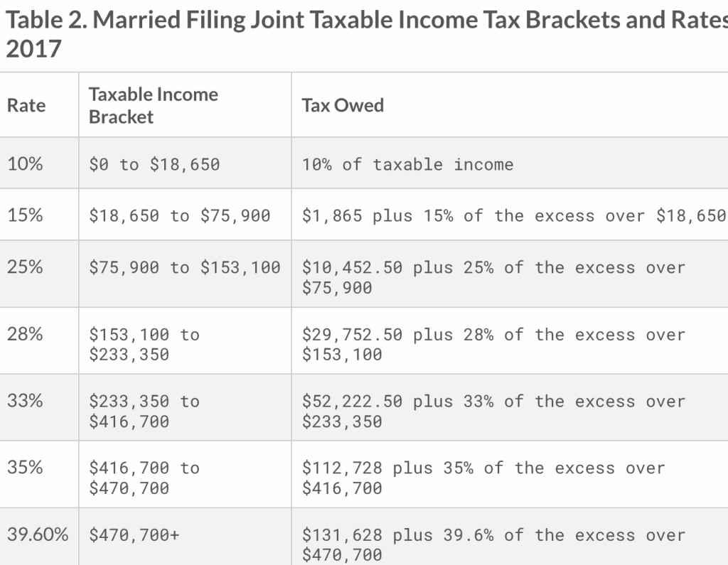Select the $112,728 plus 35% tax cell
Viewport: 728px width, 565px height.
pyautogui.click(x=483, y=478)
